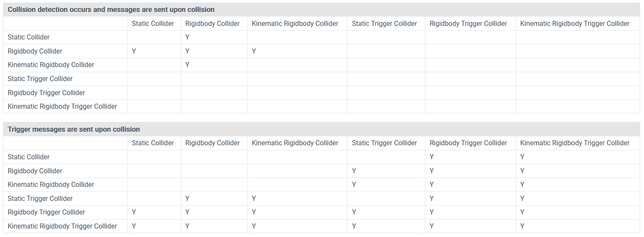Click 'Static Trigger Collider' column header in collision table
Image resolution: width=644 pixels, height=237 pixels.
[x=385, y=24]
